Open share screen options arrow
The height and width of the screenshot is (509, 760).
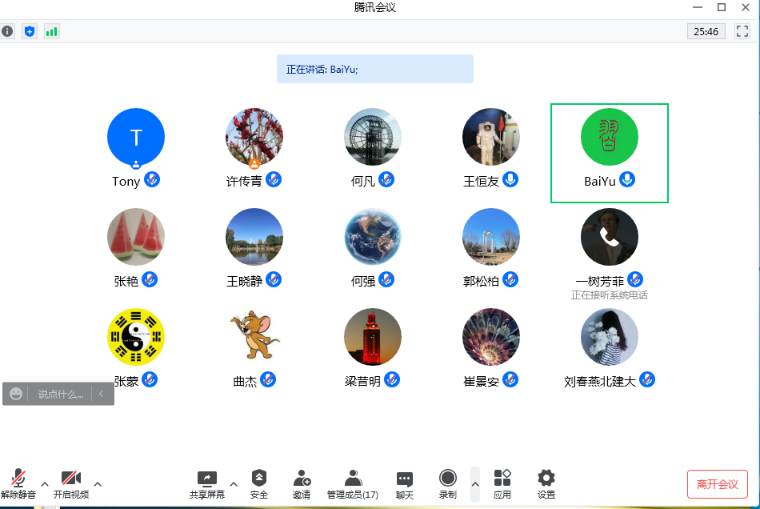click(234, 484)
